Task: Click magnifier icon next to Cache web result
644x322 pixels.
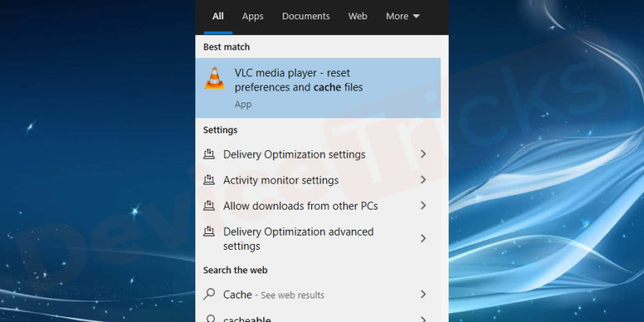Action: (x=209, y=294)
